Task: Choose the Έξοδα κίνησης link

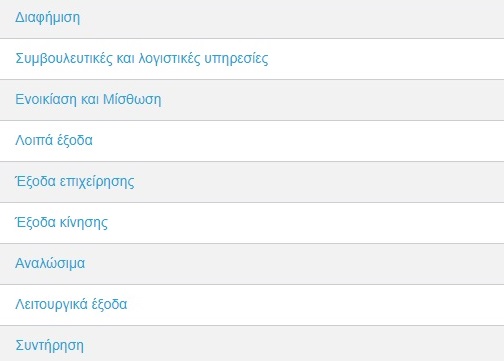Action: (x=62, y=223)
